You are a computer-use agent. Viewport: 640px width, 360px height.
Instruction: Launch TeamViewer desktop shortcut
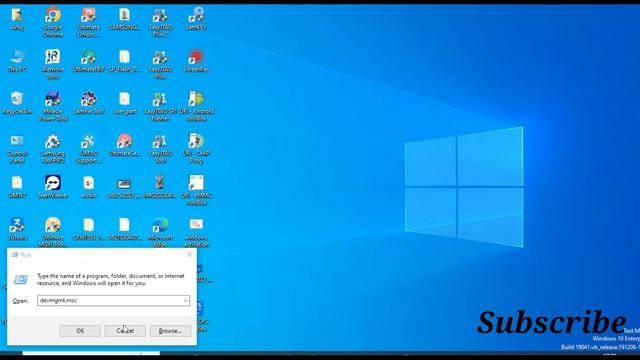tap(53, 187)
